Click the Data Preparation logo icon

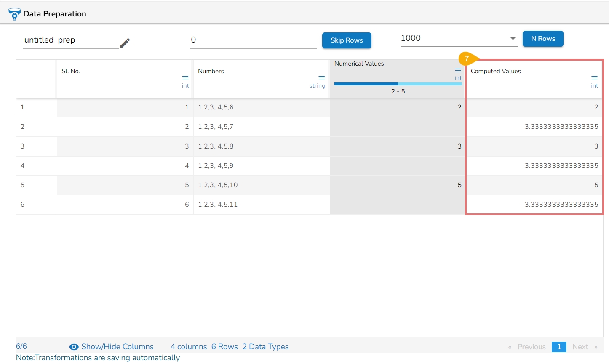pyautogui.click(x=14, y=14)
